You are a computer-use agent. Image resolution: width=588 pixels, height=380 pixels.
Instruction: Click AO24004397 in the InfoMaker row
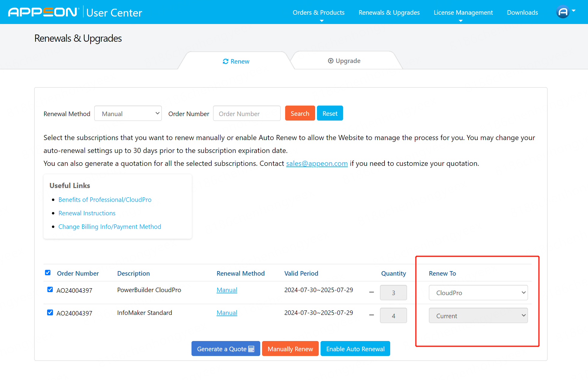[74, 313]
